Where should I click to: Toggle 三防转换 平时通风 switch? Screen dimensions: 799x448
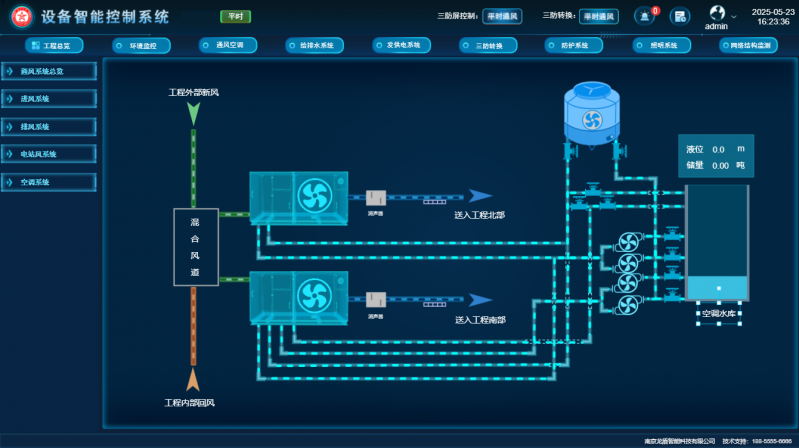tap(602, 17)
